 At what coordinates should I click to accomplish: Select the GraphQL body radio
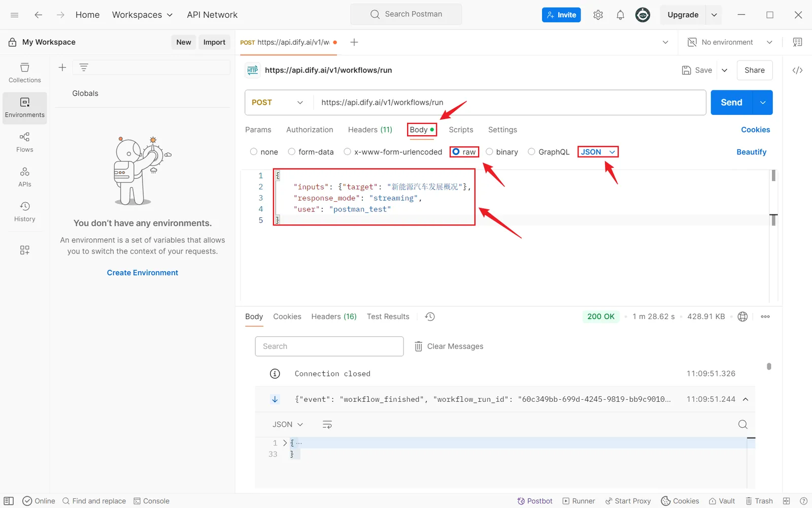531,151
